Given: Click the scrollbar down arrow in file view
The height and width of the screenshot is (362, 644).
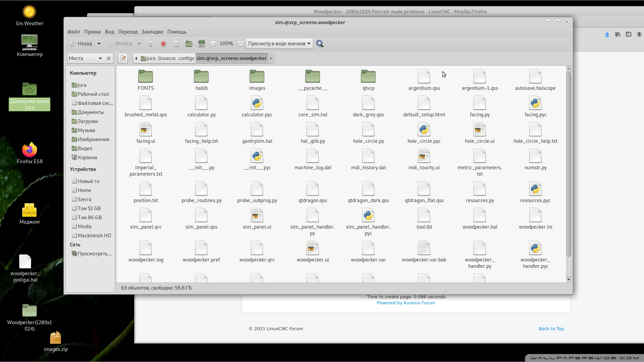Looking at the screenshot, I should [x=568, y=280].
